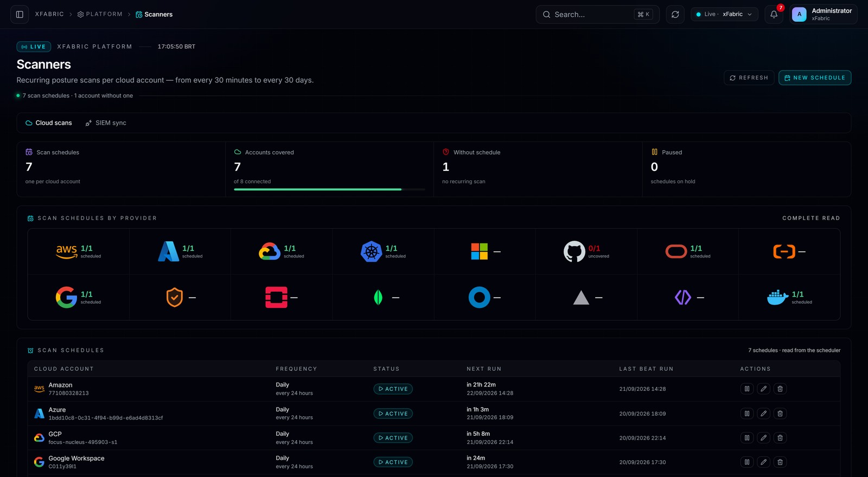
Task: Click the LIVE indicator badge
Action: (34, 47)
